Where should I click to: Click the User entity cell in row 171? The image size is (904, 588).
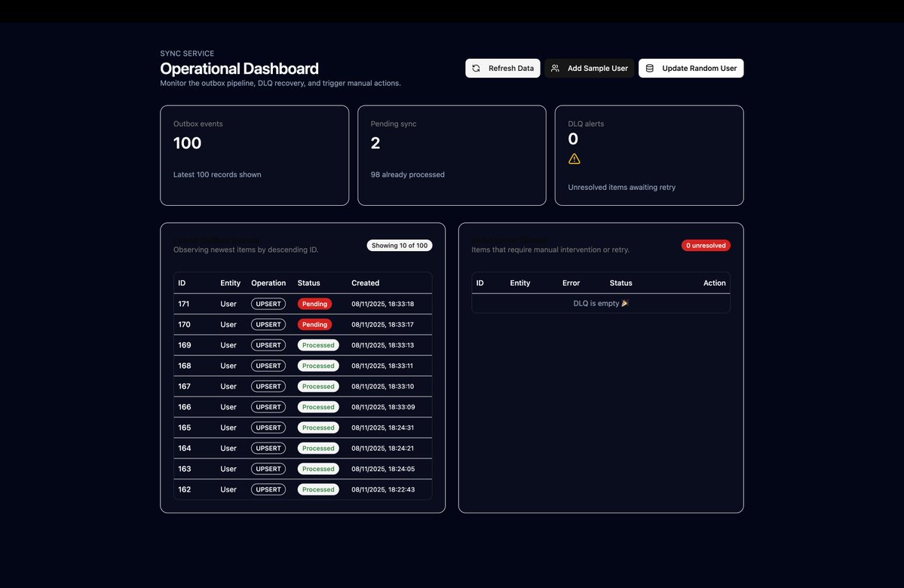[x=228, y=304]
